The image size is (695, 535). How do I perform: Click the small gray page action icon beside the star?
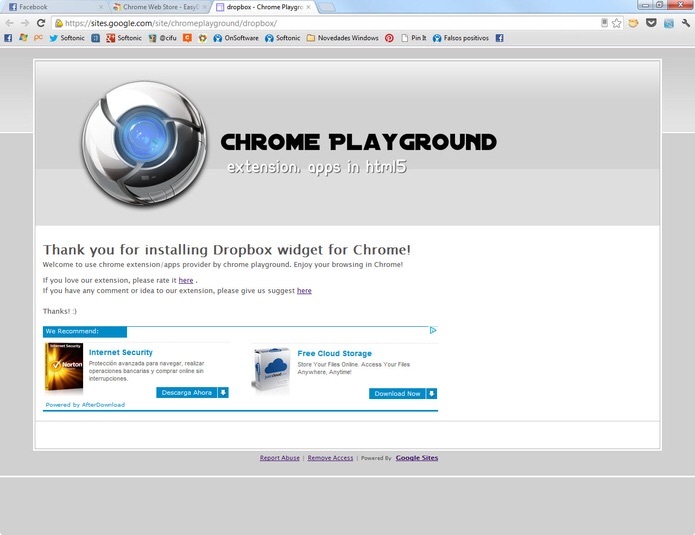[x=604, y=23]
